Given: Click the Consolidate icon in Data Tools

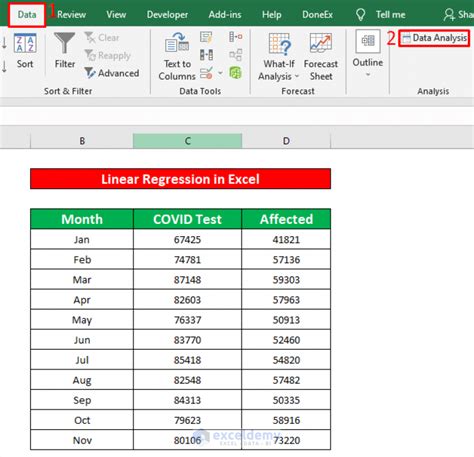Looking at the screenshot, I should 236,37.
